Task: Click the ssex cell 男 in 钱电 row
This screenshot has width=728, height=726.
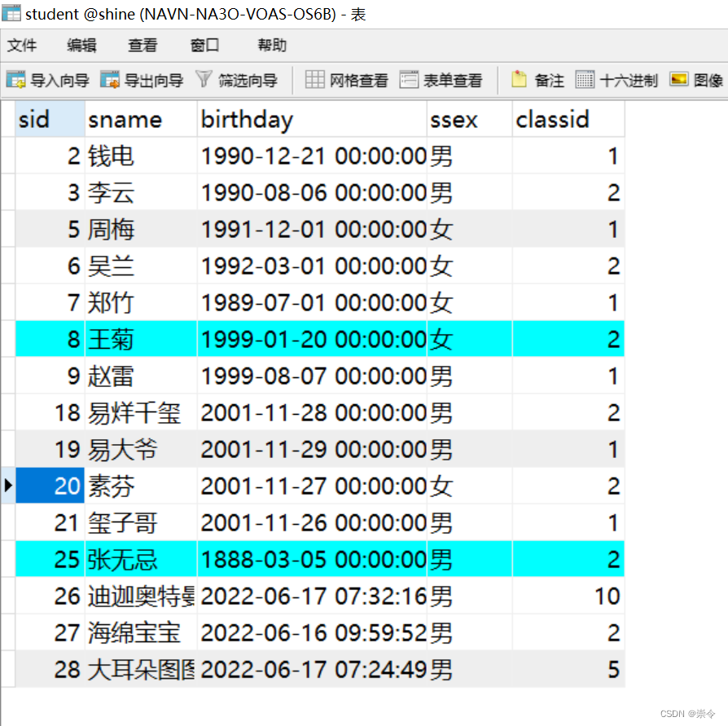Action: coord(469,156)
